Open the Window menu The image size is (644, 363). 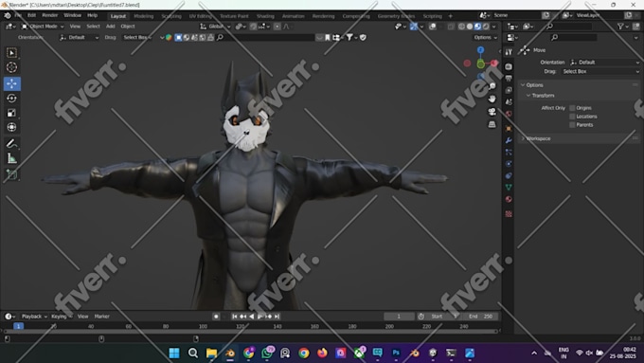click(x=72, y=15)
